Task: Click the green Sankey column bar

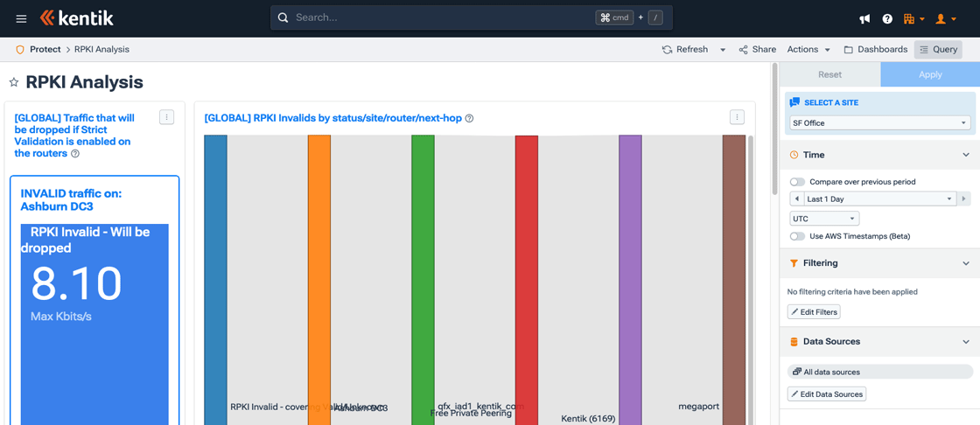Action: [x=423, y=280]
